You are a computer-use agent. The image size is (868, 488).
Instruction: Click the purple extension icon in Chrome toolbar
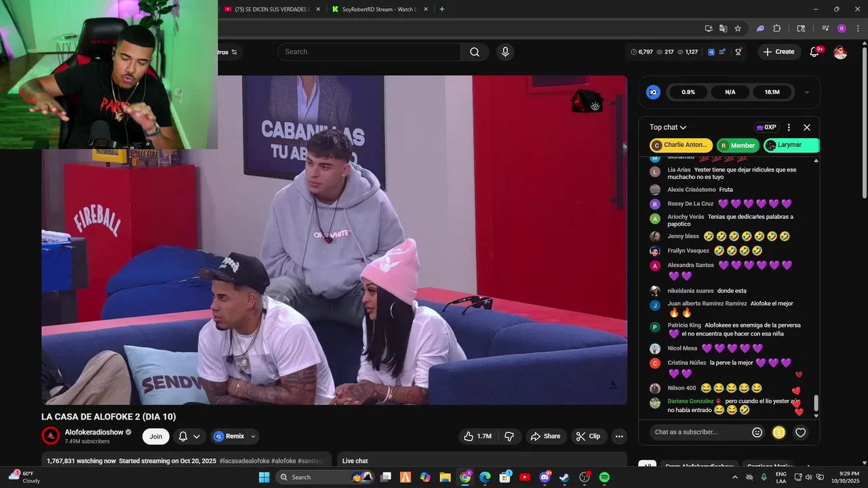pyautogui.click(x=760, y=28)
